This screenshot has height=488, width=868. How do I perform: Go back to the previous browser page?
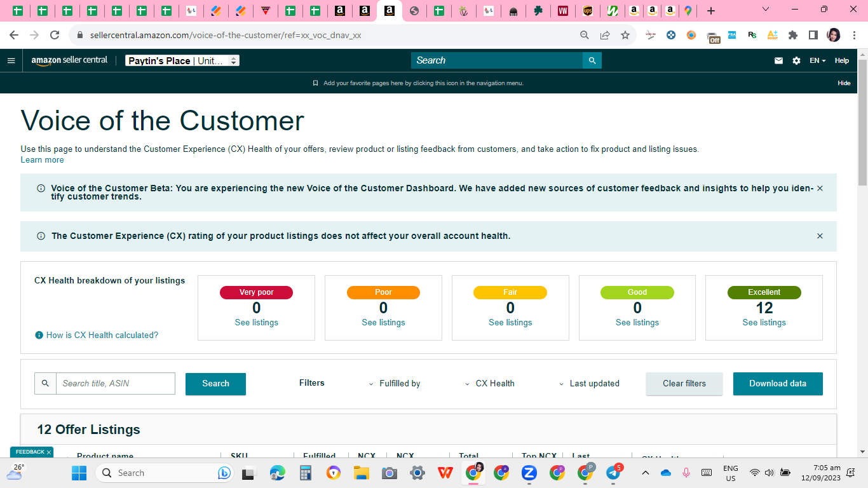coord(14,35)
